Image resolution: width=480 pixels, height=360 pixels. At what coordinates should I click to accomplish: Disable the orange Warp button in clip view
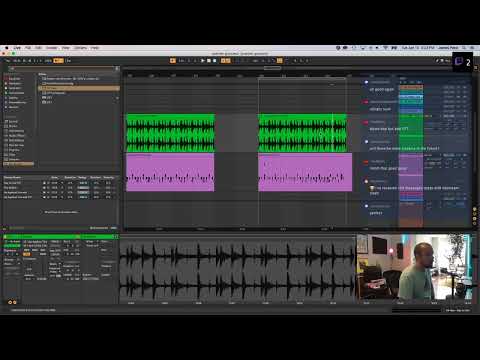[x=26, y=254]
